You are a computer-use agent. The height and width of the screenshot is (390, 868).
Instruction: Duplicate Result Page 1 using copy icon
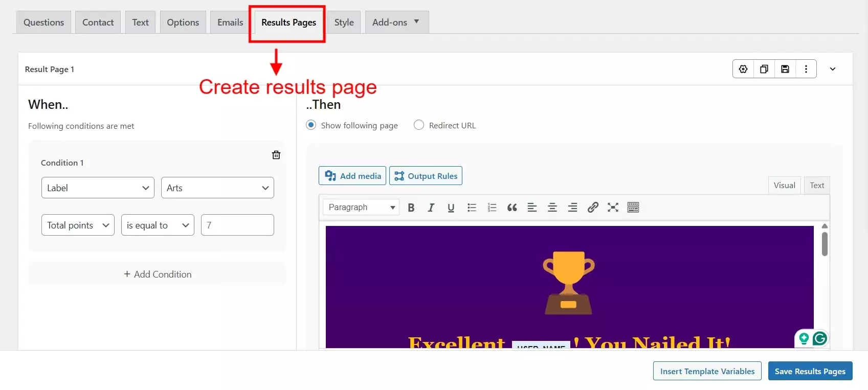pos(764,69)
